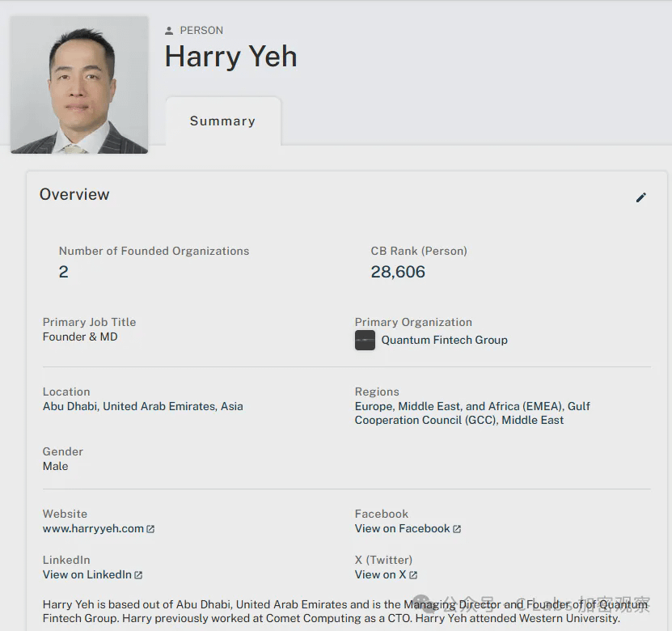Click the Harry Yeh name heading
Screen dimensions: 672x631
230,57
